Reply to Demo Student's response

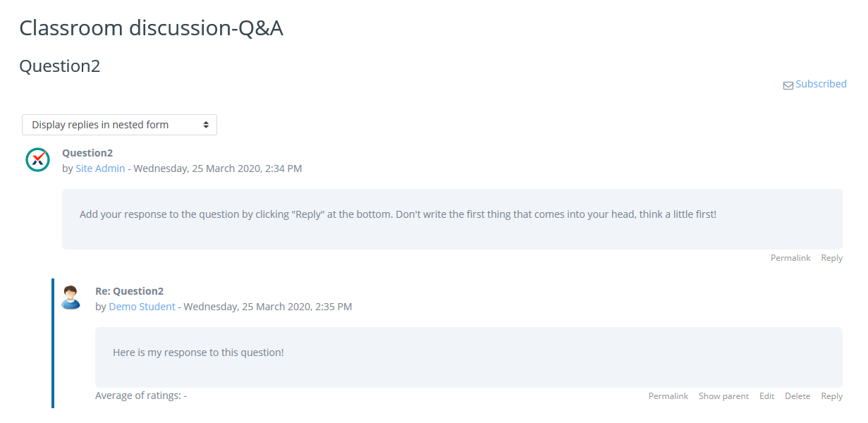point(831,396)
